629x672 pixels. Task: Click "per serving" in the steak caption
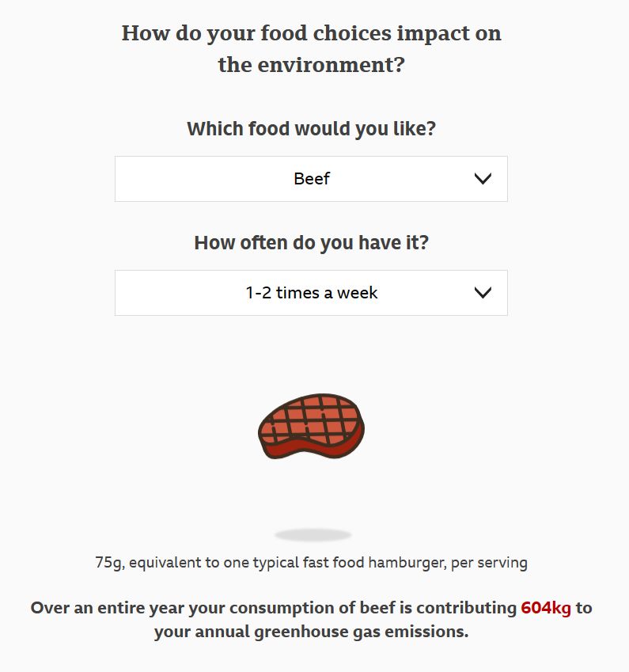point(489,563)
